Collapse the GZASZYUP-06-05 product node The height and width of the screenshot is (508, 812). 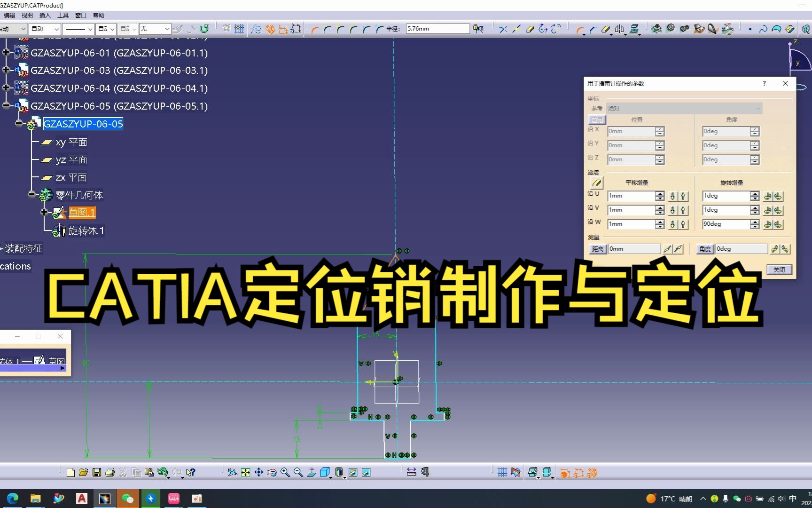click(x=6, y=105)
